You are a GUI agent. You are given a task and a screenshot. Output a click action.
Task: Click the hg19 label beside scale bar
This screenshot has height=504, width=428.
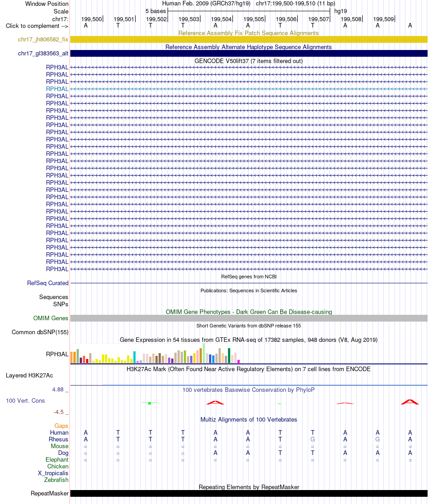click(341, 11)
